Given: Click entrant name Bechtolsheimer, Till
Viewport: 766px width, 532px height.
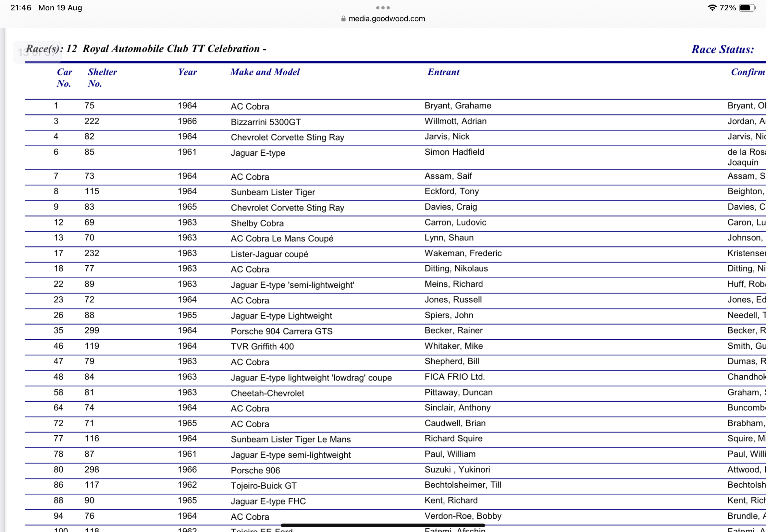Looking at the screenshot, I should point(463,485).
